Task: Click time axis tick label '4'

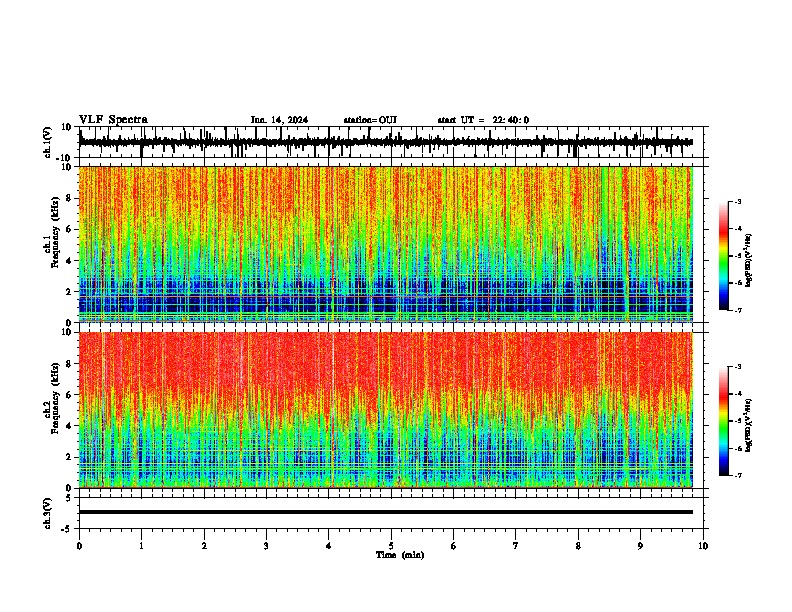Action: click(x=329, y=546)
